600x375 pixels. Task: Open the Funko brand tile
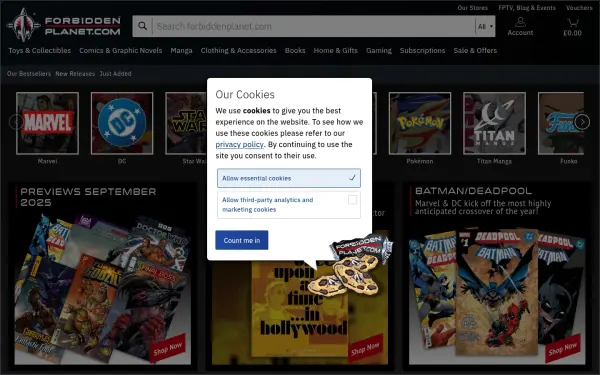(x=561, y=123)
